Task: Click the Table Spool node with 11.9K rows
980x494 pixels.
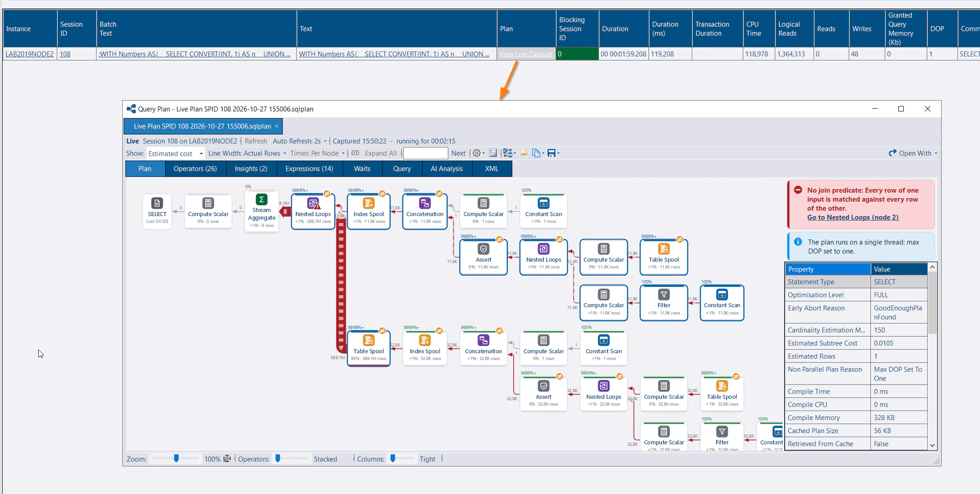Action: (x=664, y=257)
